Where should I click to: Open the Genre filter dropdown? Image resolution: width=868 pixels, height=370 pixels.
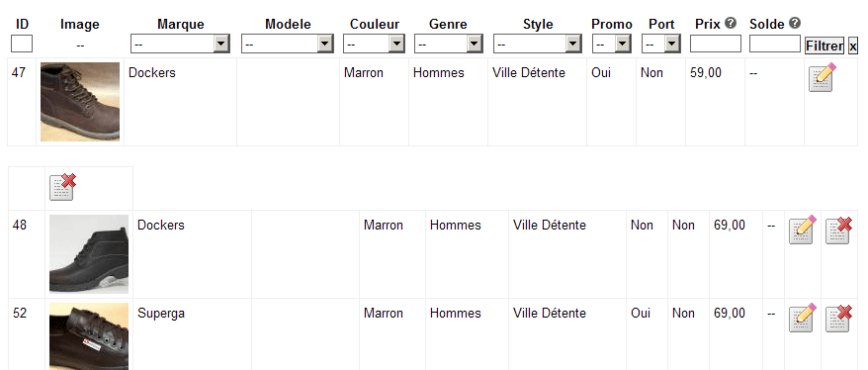(x=449, y=44)
